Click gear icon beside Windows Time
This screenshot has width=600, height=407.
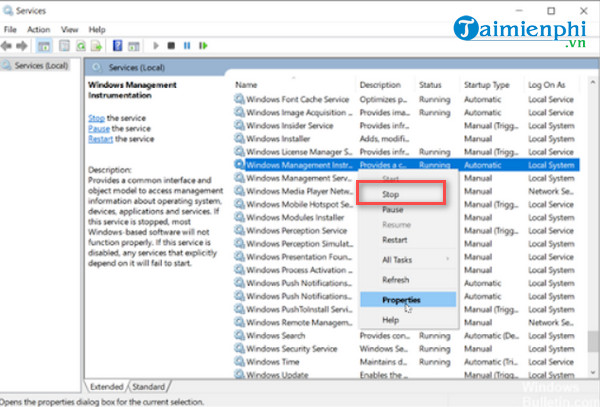239,361
